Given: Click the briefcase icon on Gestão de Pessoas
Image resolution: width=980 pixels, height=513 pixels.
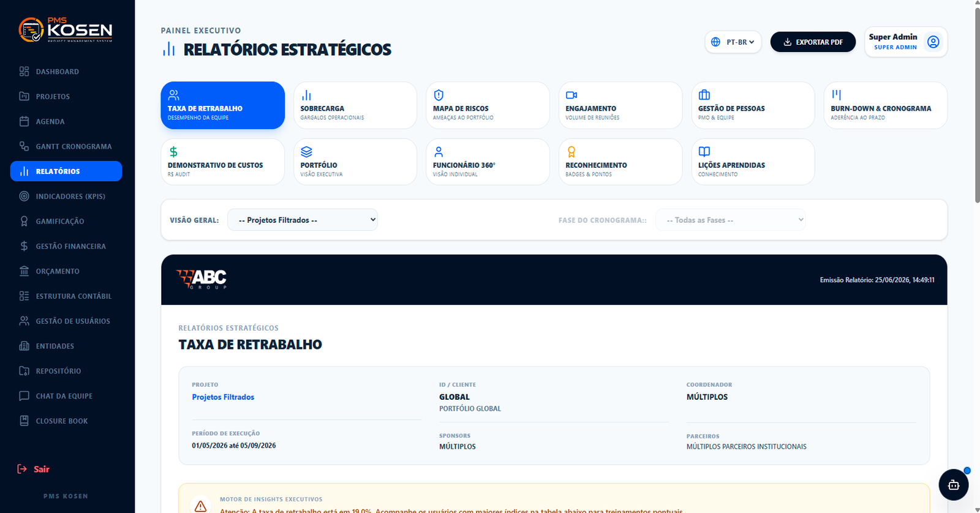Looking at the screenshot, I should pos(704,95).
